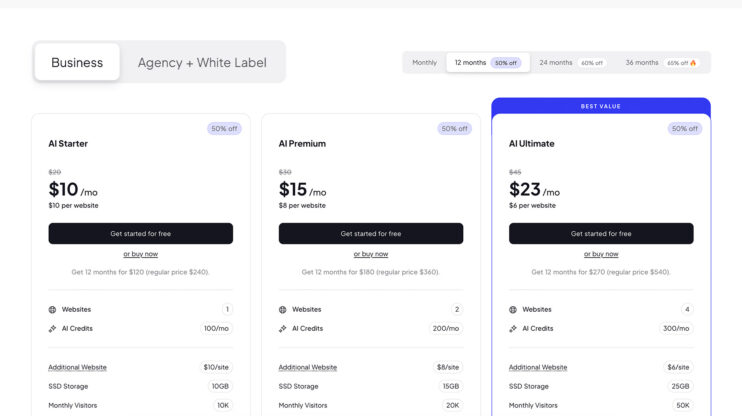Select the 12 months billing option
This screenshot has height=416, width=742.
[488, 62]
